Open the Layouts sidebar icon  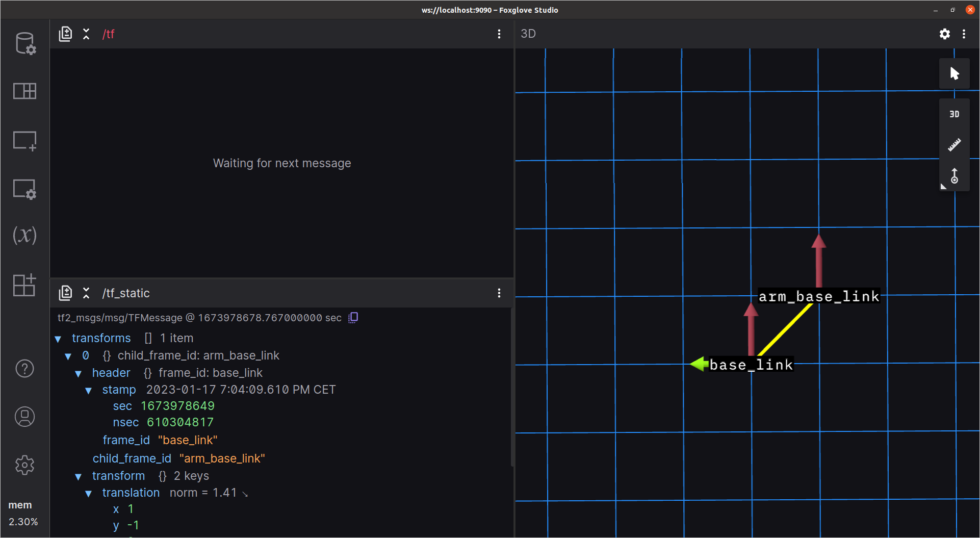pos(24,91)
